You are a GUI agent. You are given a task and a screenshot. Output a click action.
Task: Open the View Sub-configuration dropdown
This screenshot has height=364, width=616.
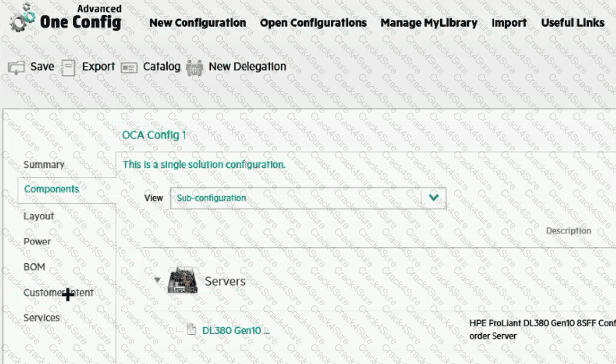coord(308,198)
